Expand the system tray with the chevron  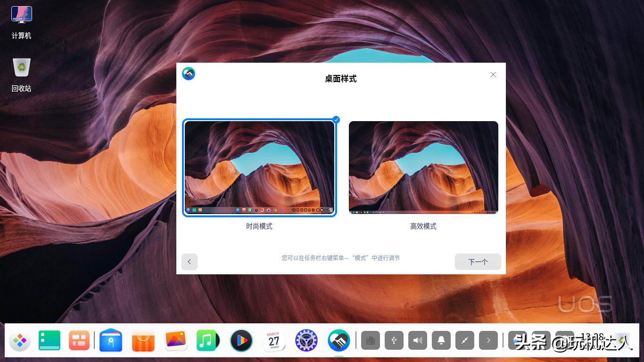pos(488,340)
